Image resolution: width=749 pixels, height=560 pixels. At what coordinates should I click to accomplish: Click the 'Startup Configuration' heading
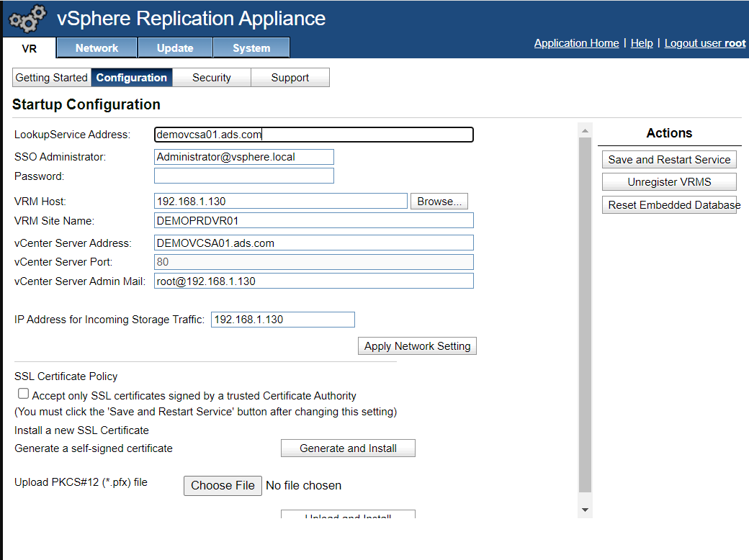pyautogui.click(x=86, y=104)
